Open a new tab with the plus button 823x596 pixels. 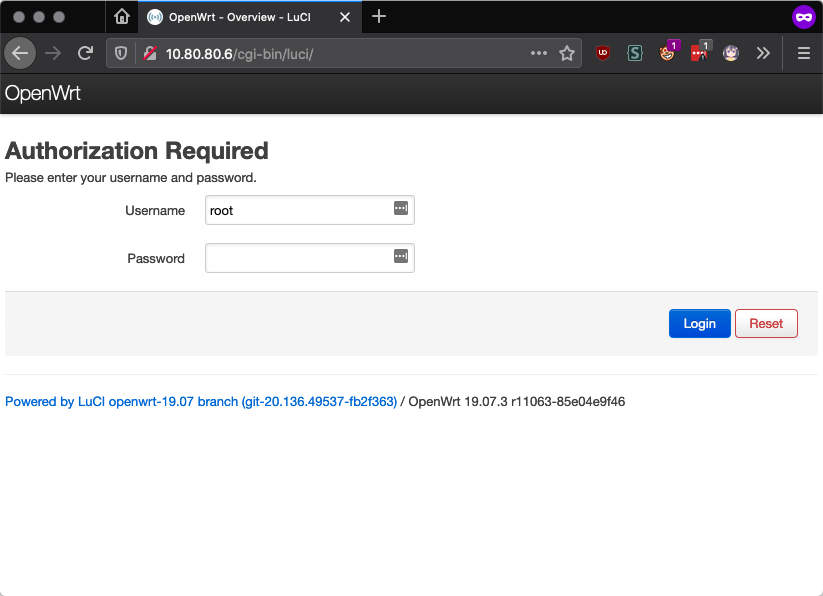pyautogui.click(x=378, y=17)
